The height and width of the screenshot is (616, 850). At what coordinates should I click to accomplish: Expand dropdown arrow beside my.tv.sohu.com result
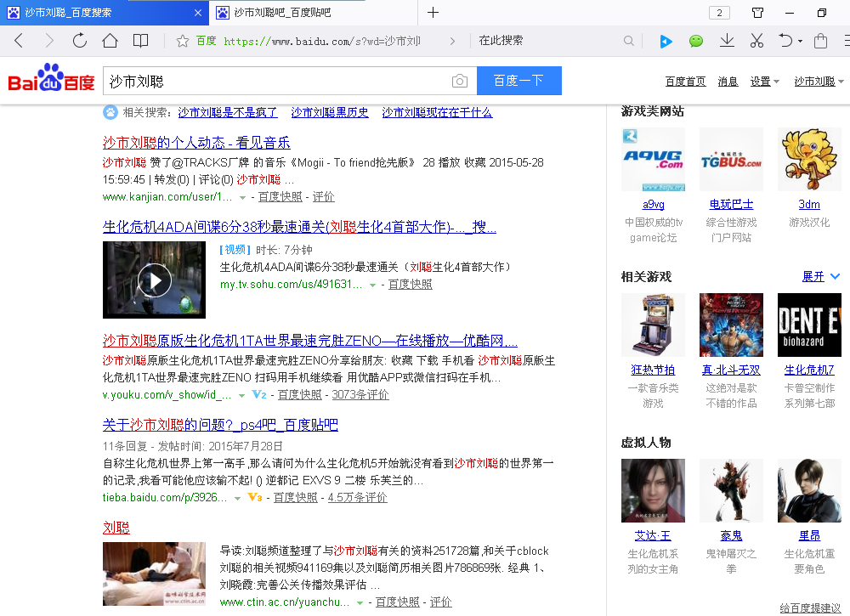tap(372, 285)
